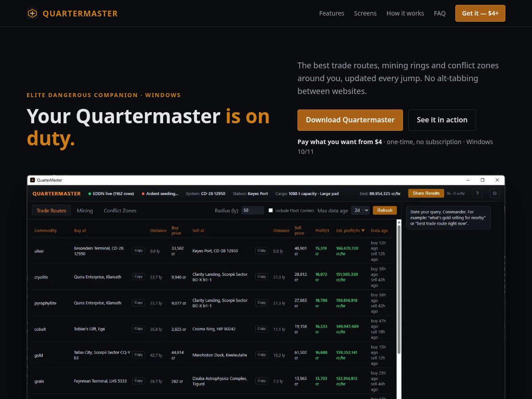Copy Csoma Ring sell station
This screenshot has height=399, width=532.
point(262,329)
